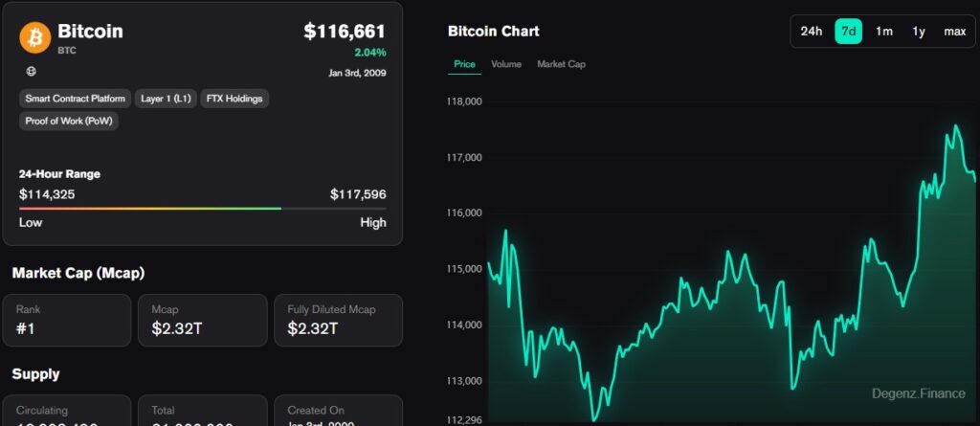Viewport: 980px width, 426px height.
Task: Switch chart range to 1y
Action: click(x=918, y=32)
